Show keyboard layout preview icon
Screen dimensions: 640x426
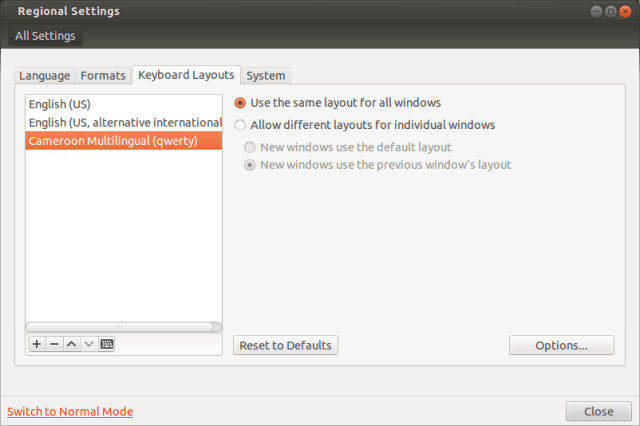(x=106, y=344)
